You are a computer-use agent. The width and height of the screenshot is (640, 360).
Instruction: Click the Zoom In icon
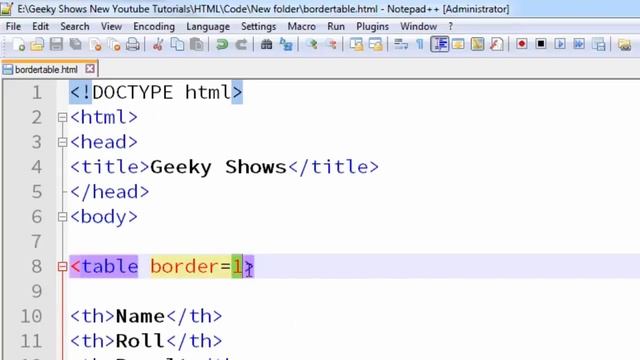point(312,44)
